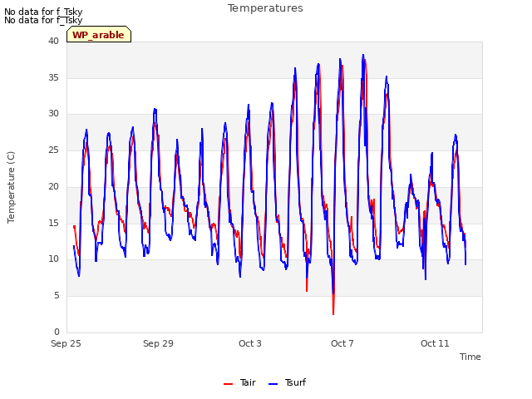Viewport: 532px width, 399px height.
Task: Click the Sep 25 x-axis tick label
Action: coord(66,343)
